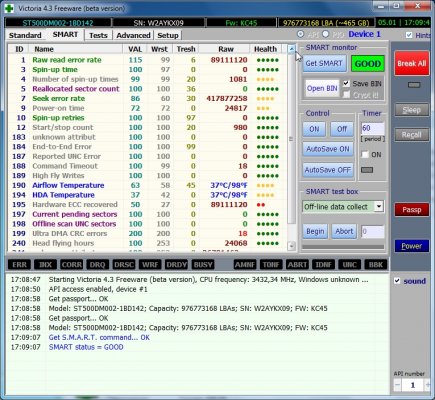
Task: Click the Timer period input field
Action: click(x=373, y=128)
